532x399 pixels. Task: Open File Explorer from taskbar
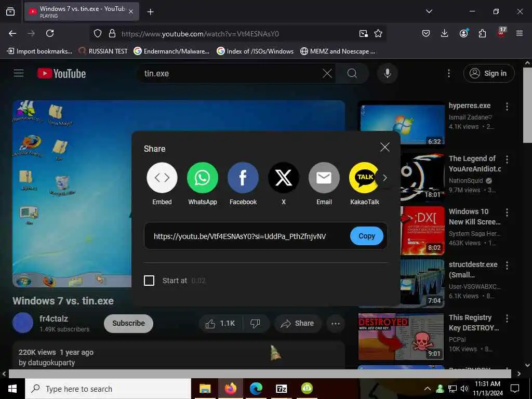(205, 389)
